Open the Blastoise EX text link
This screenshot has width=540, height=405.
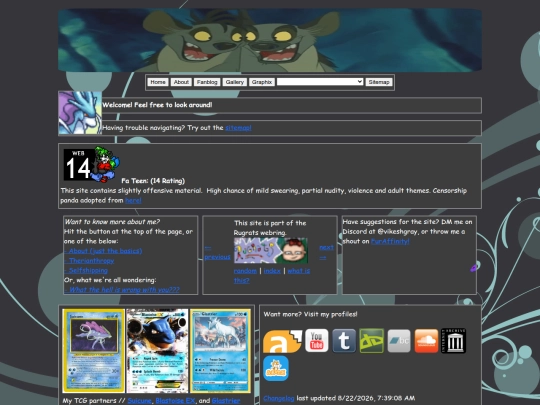pyautogui.click(x=175, y=401)
